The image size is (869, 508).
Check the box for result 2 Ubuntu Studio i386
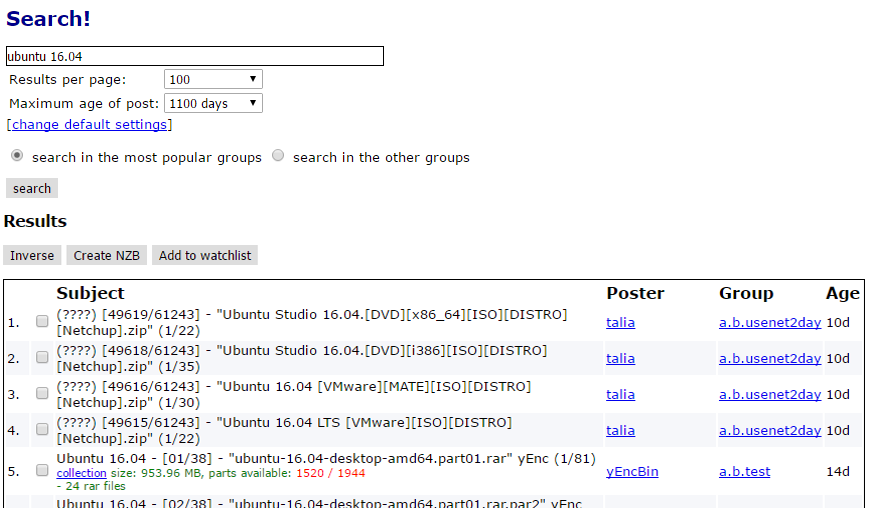coord(42,357)
